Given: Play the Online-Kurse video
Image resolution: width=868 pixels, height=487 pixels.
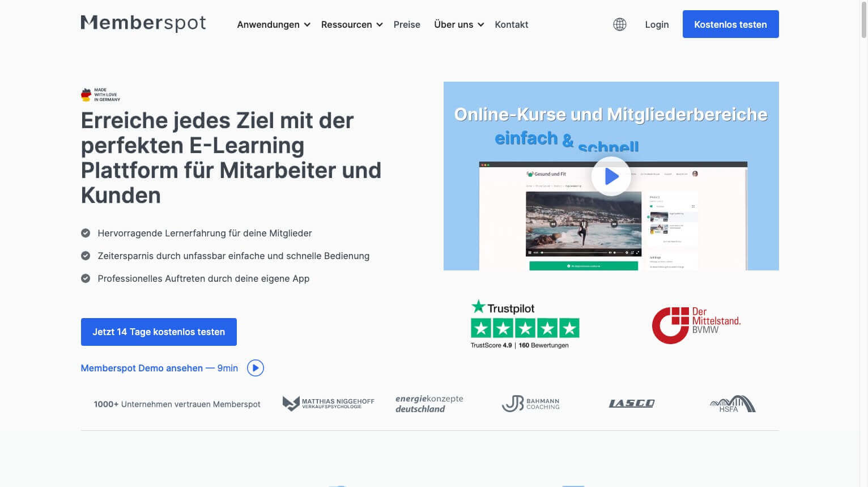Looking at the screenshot, I should [611, 176].
